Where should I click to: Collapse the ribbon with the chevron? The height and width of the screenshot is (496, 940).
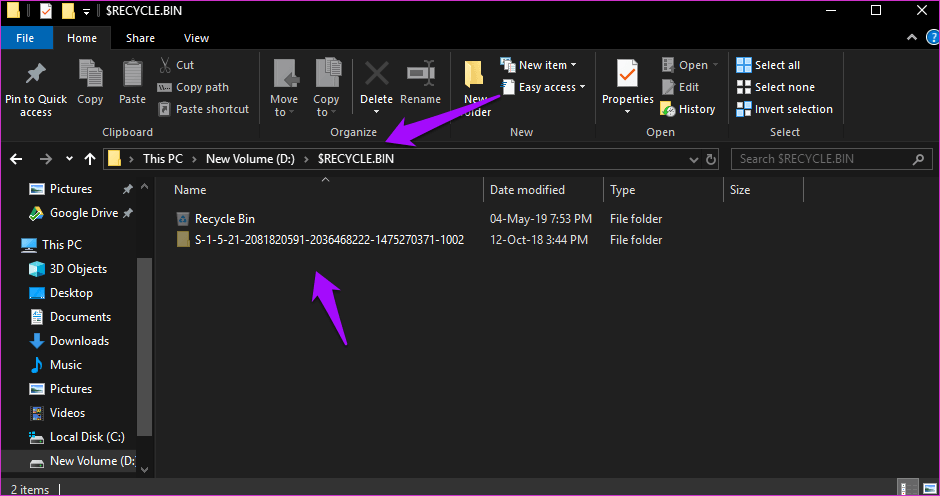[x=912, y=38]
